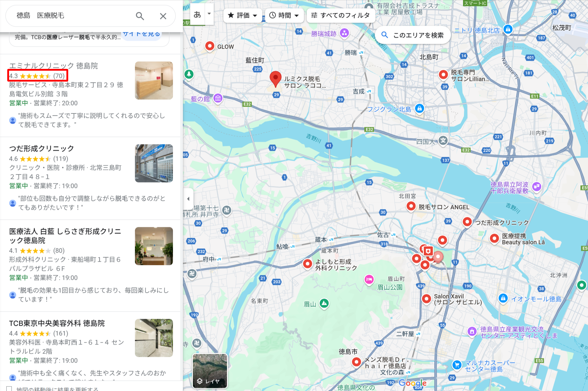Open エミナルクリニック 徳島院 listing
The width and height of the screenshot is (588, 391).
[53, 66]
